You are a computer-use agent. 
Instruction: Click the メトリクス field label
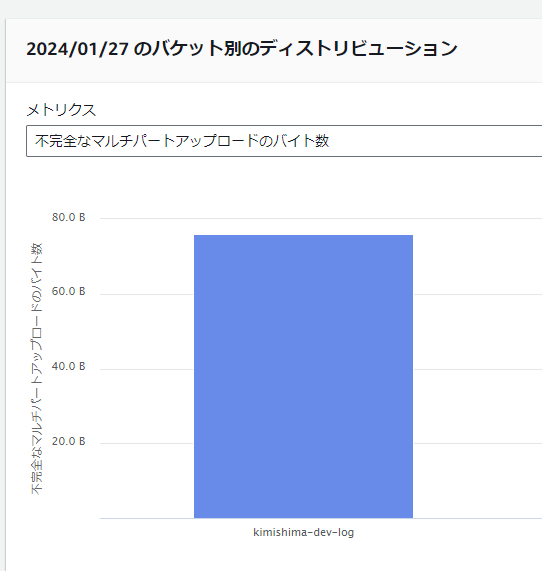tap(61, 110)
